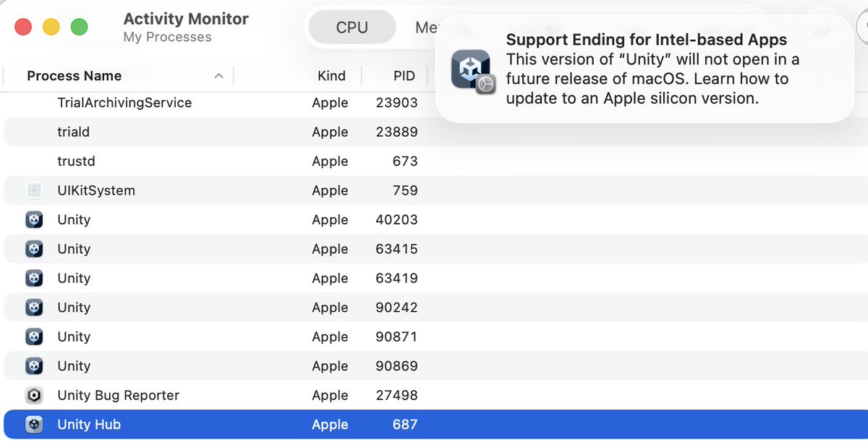Click the Unity Bug Reporter icon
This screenshot has height=445, width=868.
pyautogui.click(x=34, y=395)
